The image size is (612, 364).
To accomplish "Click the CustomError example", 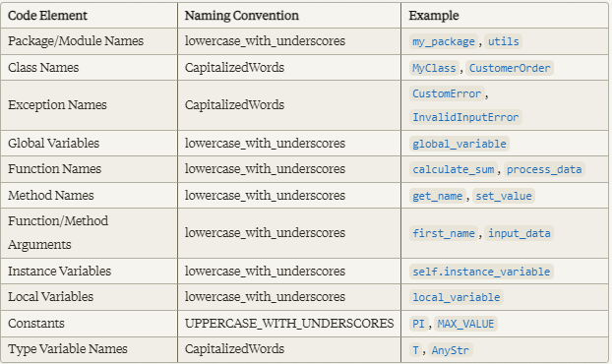I will 447,94.
